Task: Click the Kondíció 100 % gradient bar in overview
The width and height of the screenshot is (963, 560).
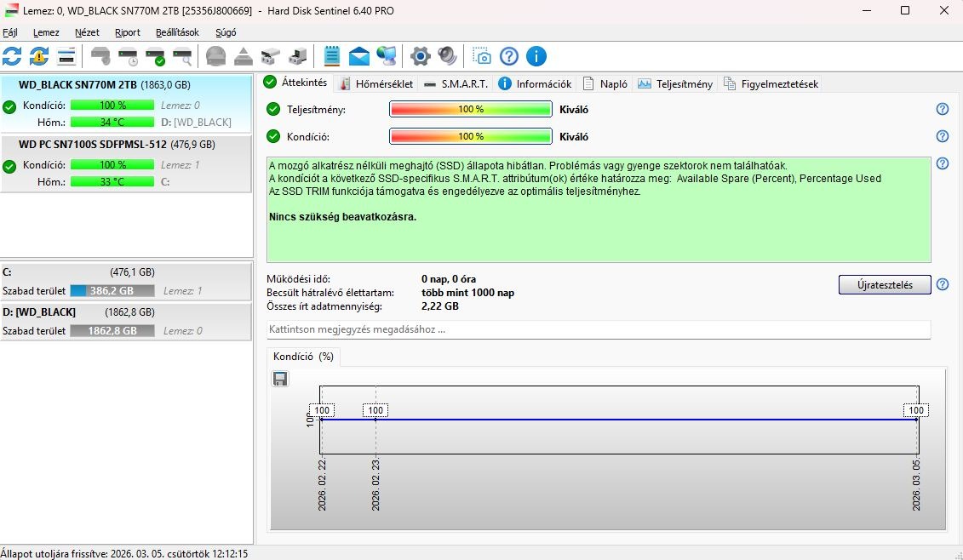Action: coord(471,136)
